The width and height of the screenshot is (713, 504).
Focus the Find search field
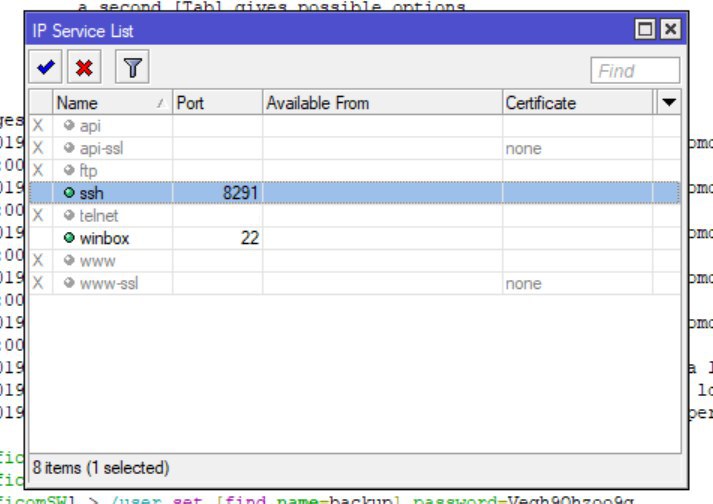[635, 71]
